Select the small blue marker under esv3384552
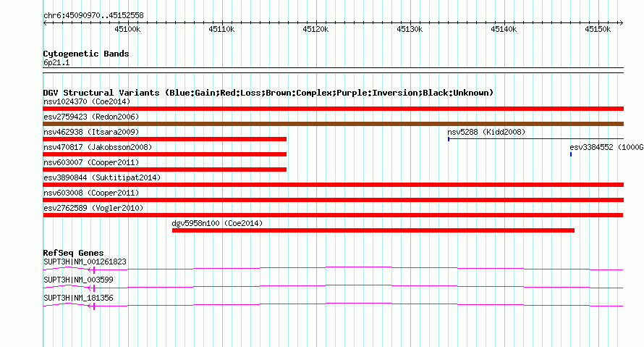Image resolution: width=644 pixels, height=347 pixels. tap(571, 154)
